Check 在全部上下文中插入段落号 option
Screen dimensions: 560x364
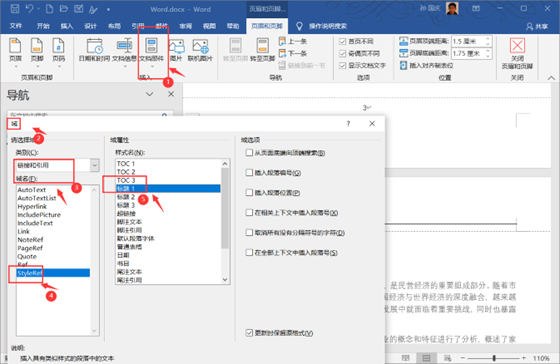coord(249,253)
